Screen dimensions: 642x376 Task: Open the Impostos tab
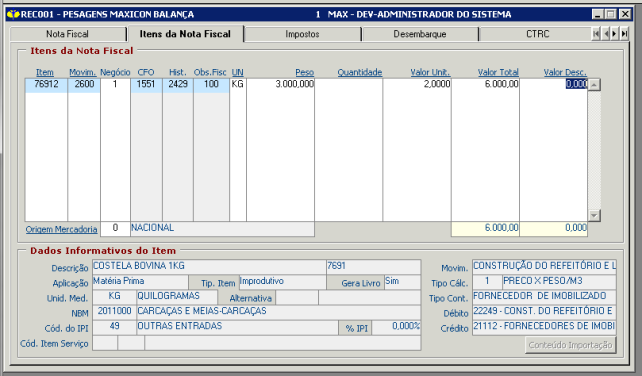tap(303, 34)
